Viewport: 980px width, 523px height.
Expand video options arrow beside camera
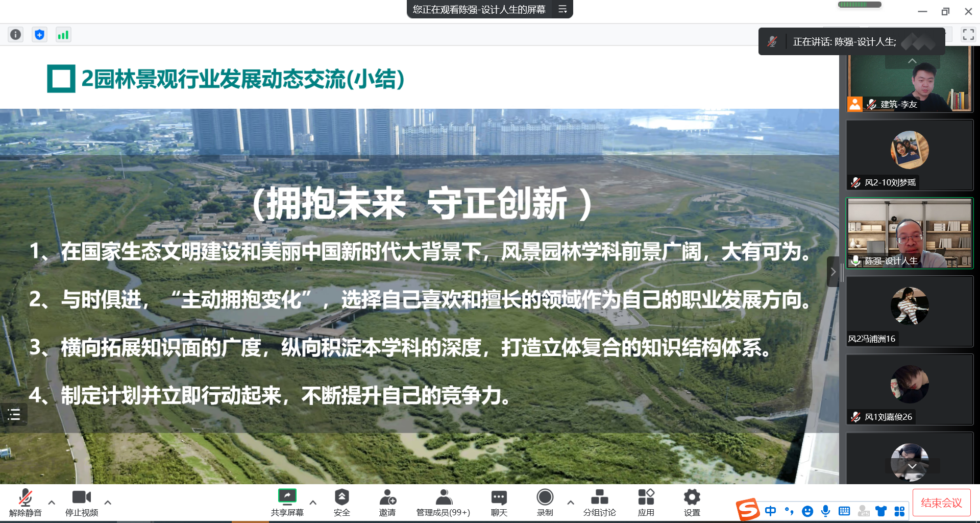(108, 503)
